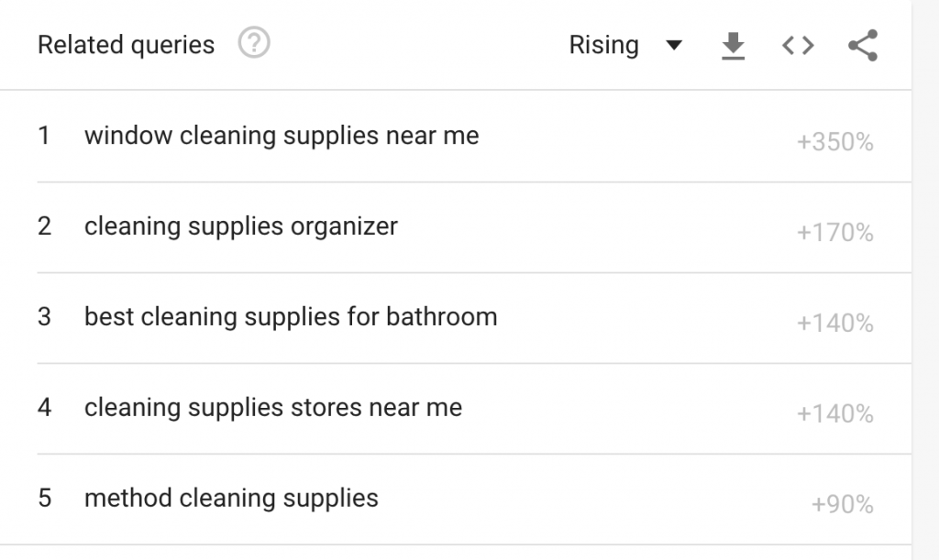The height and width of the screenshot is (560, 939).
Task: Download related queries as CSV
Action: [x=733, y=46]
